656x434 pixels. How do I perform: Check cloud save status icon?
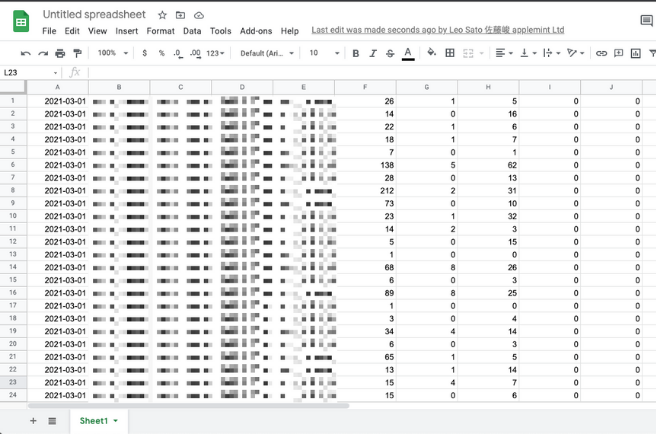tap(199, 15)
